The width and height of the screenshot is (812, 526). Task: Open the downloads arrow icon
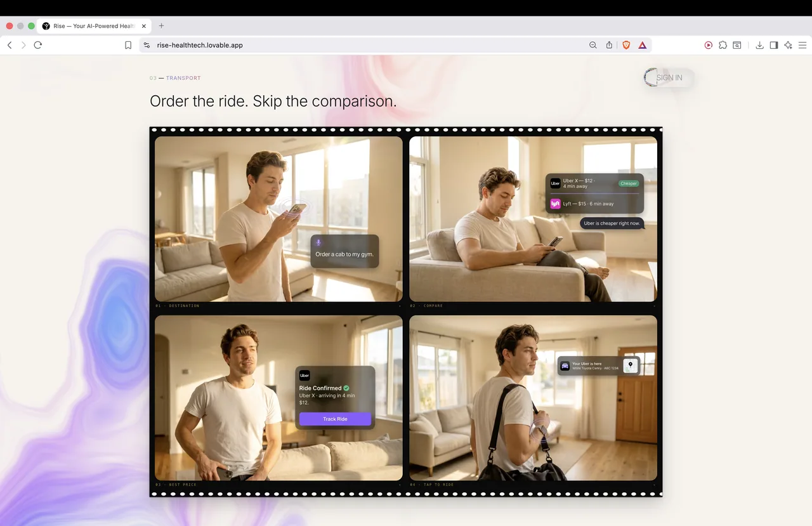pyautogui.click(x=759, y=45)
